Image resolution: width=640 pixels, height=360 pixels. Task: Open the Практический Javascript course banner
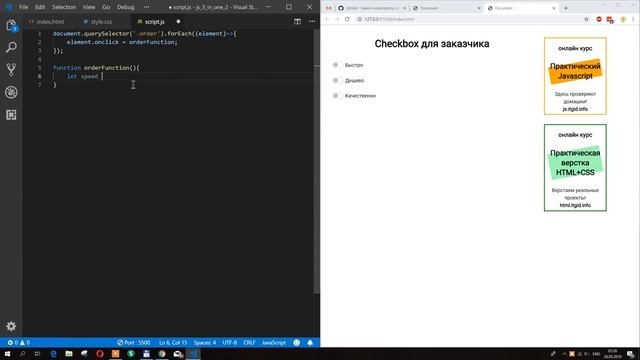pyautogui.click(x=575, y=76)
